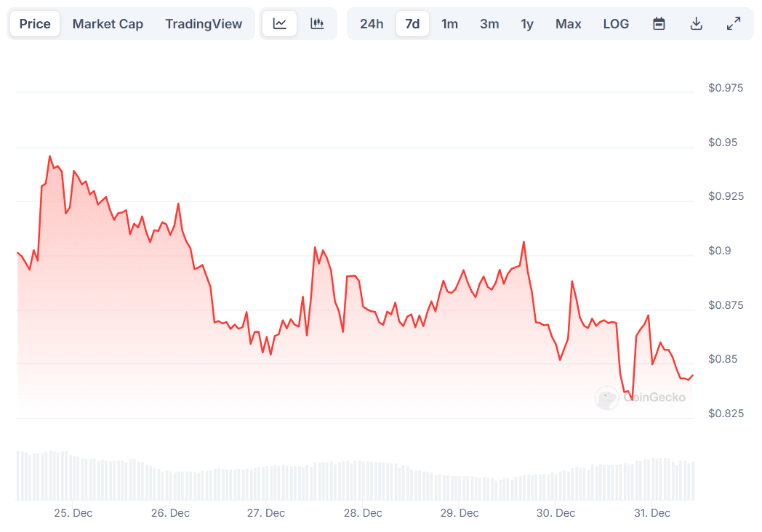Click the $0.875 price axis label
The width and height of the screenshot is (762, 532).
pos(726,305)
